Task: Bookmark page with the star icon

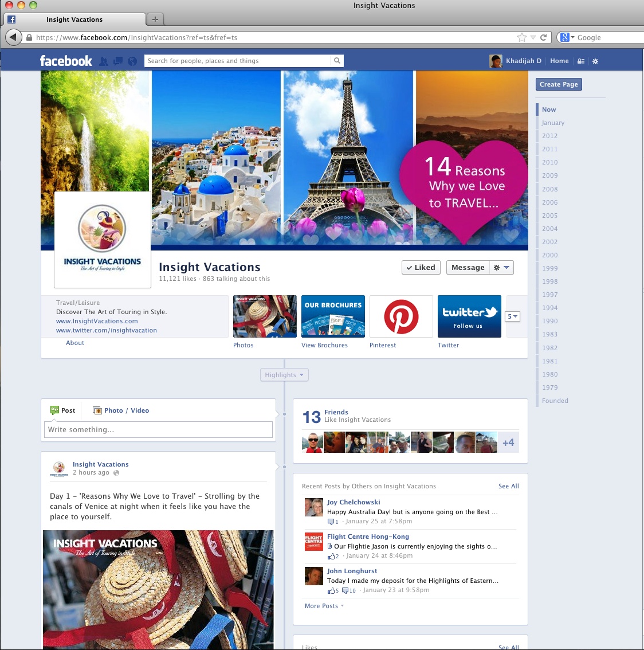Action: click(521, 38)
